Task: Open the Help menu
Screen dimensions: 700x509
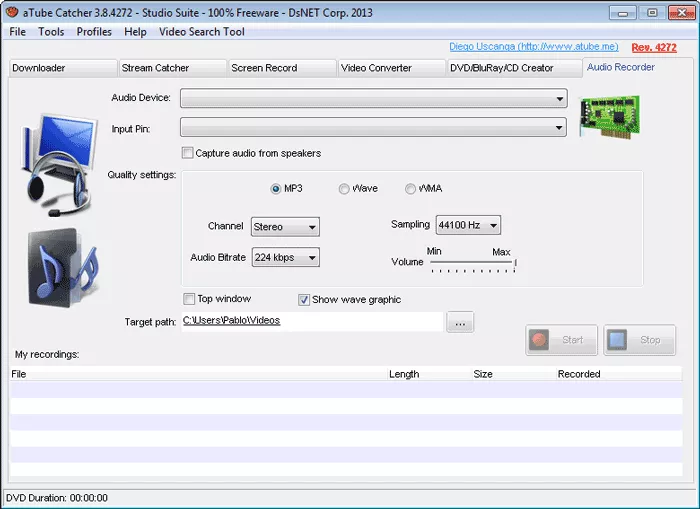Action: (135, 32)
